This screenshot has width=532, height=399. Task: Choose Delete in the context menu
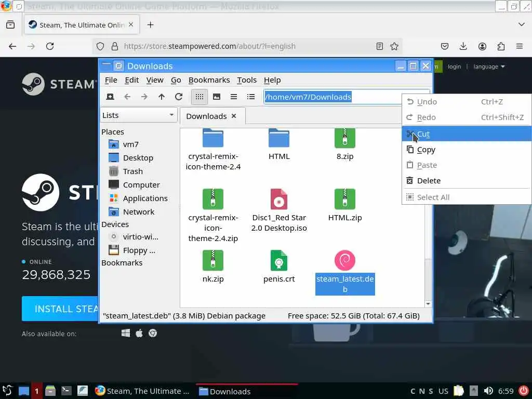(x=467, y=180)
